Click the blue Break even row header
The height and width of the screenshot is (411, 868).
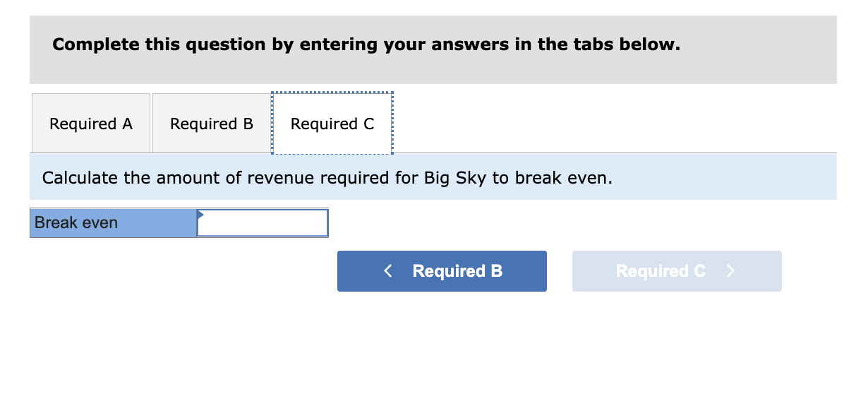(x=113, y=222)
